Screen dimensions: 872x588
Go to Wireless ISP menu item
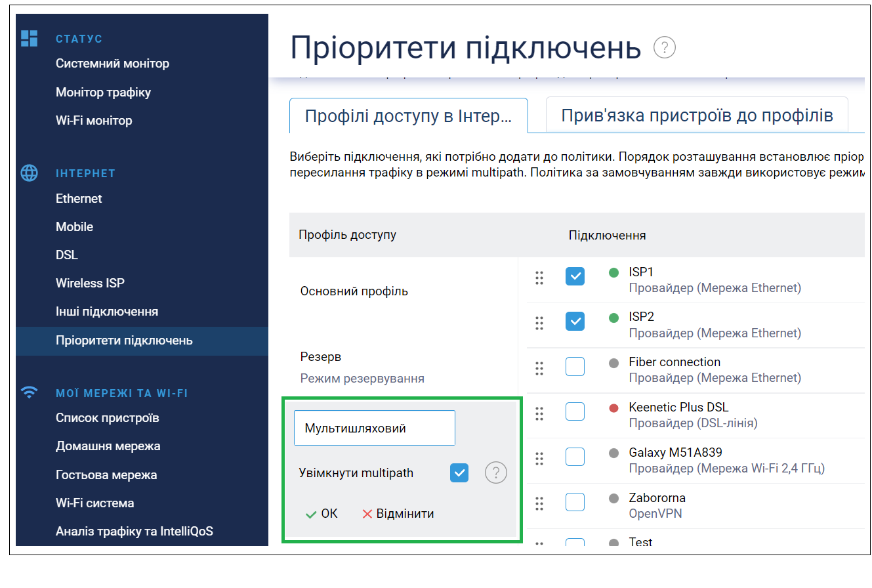[90, 283]
